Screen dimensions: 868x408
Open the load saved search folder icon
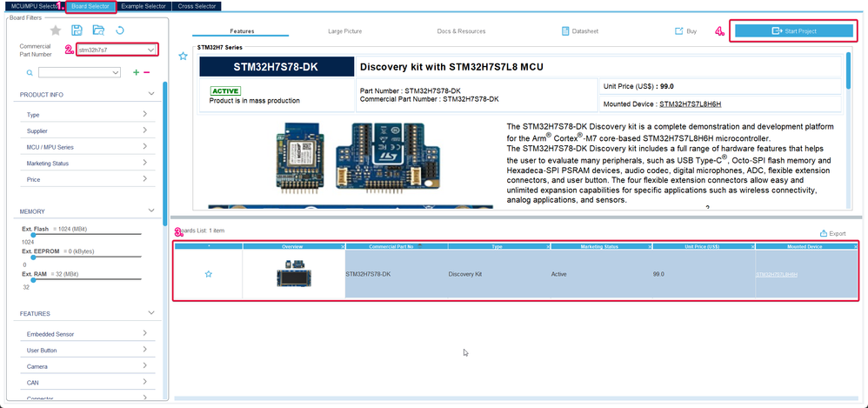coord(98,30)
